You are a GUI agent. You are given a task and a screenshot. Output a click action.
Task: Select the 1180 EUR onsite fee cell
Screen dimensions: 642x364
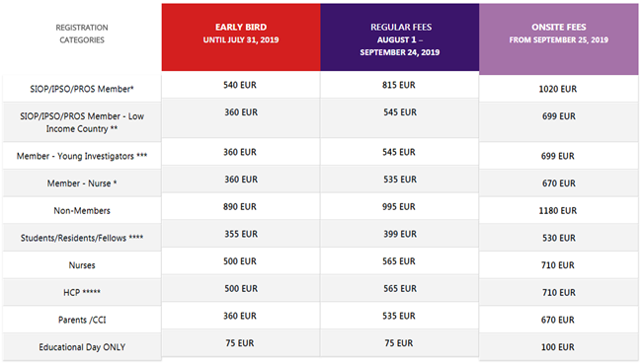(x=558, y=211)
